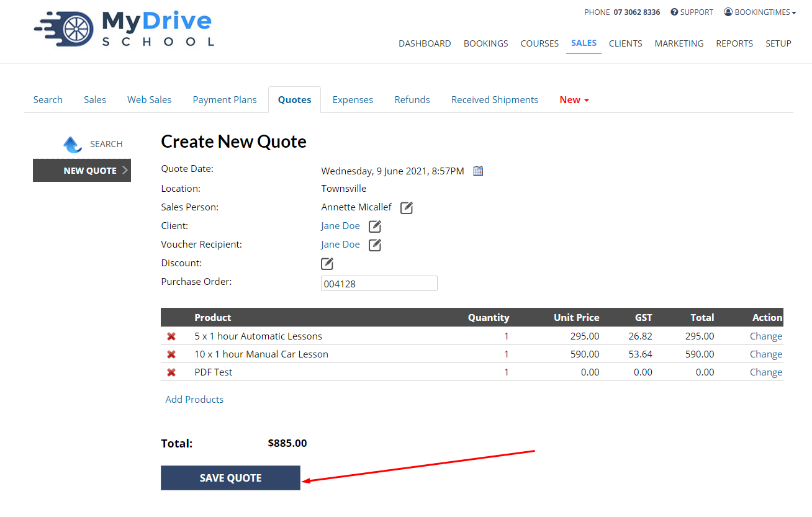
Task: Click the 53.64 GST value
Action: pos(640,354)
